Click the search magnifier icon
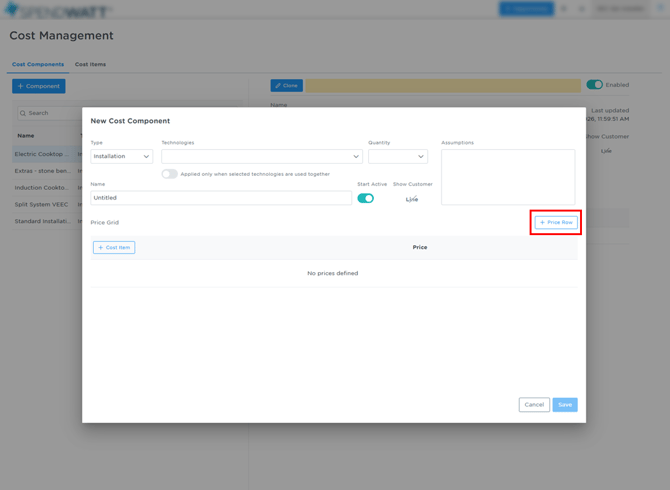Screen dimensions: 670x490 coord(23,113)
